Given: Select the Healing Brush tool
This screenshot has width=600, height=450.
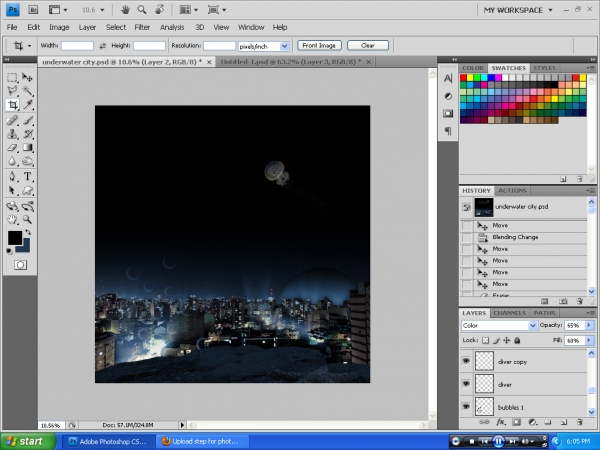Looking at the screenshot, I should coord(12,121).
